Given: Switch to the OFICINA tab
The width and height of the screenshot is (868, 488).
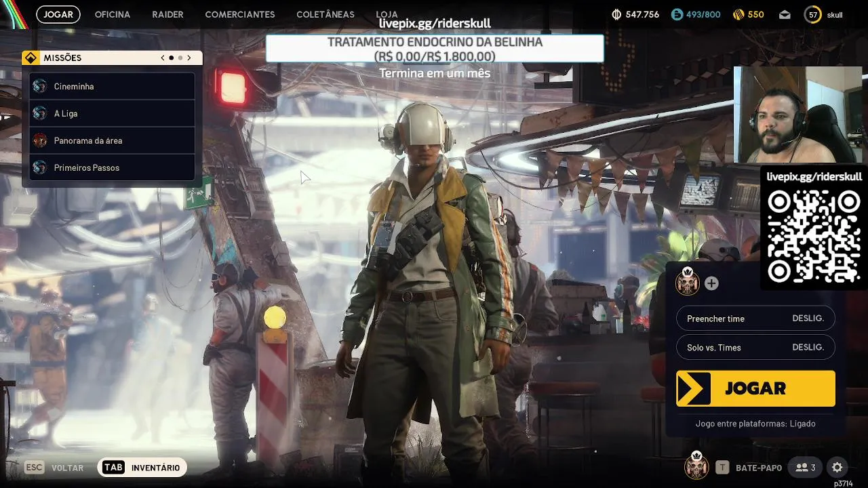Looking at the screenshot, I should [113, 14].
